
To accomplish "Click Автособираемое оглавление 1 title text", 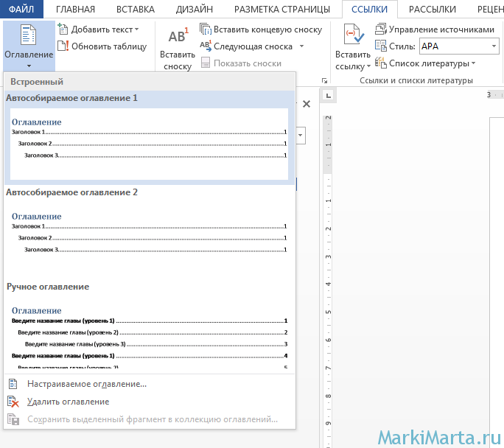I will pyautogui.click(x=71, y=98).
